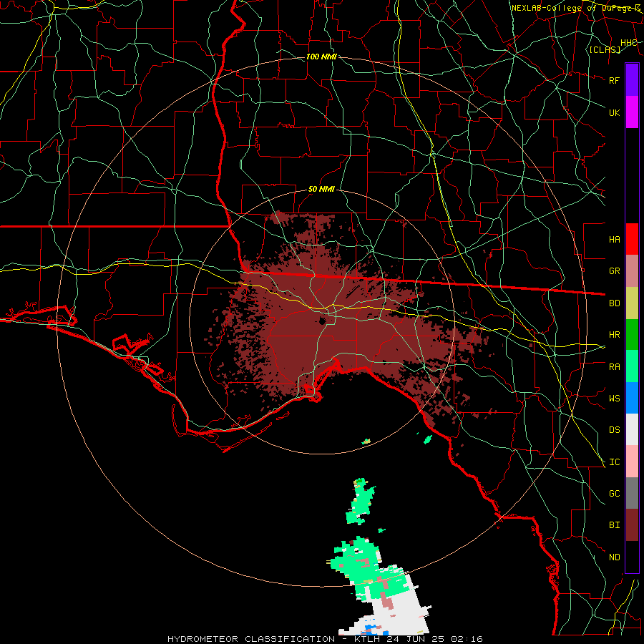Viewport: 644px width, 644px height.
Task: Click the 'GR' legend label text
Action: tap(614, 271)
